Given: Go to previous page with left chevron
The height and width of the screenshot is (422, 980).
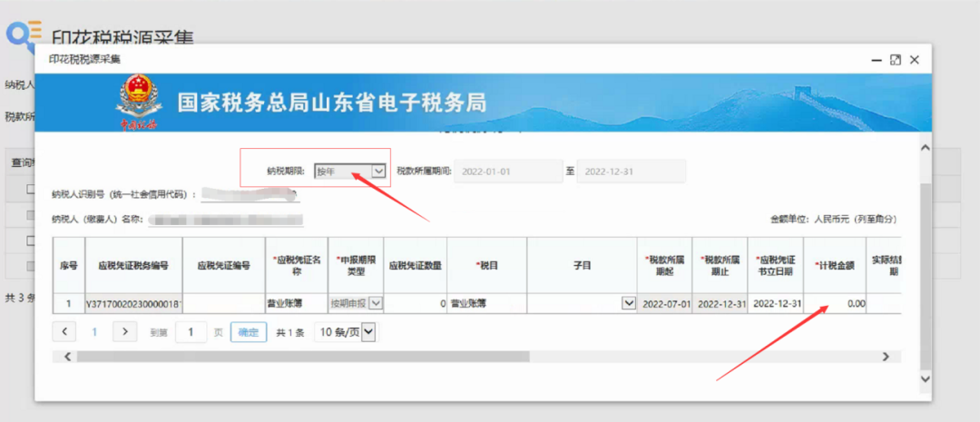Looking at the screenshot, I should coord(64,331).
